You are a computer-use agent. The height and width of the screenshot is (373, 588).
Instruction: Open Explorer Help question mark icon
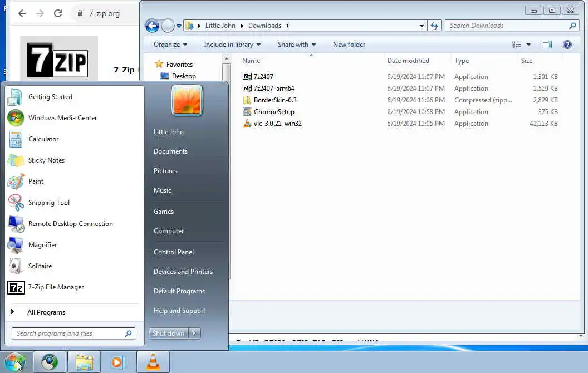(567, 45)
